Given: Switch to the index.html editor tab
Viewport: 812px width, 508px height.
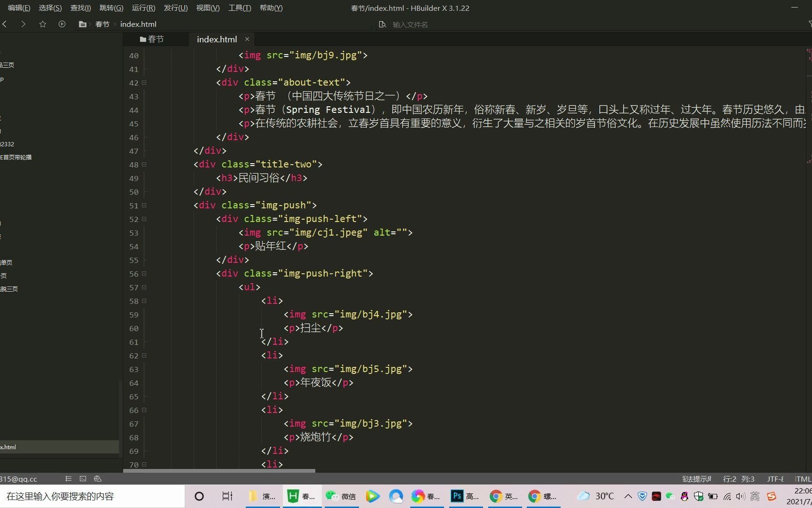Looking at the screenshot, I should point(217,39).
